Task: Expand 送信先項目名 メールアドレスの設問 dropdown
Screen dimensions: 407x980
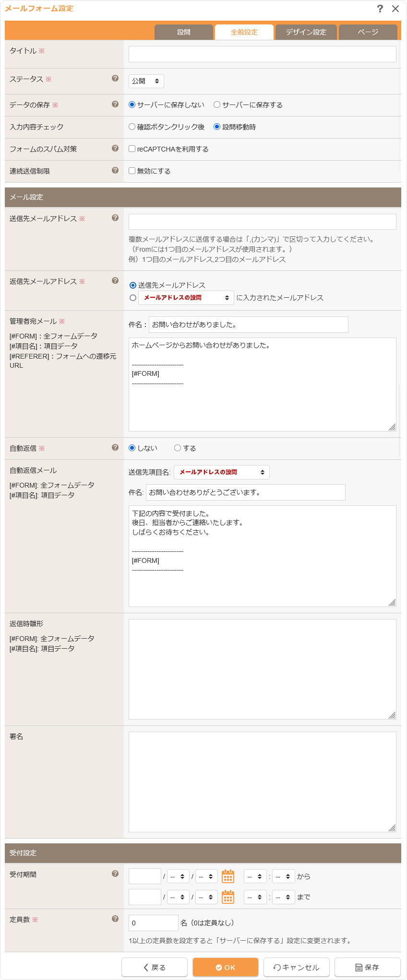Action: point(222,472)
